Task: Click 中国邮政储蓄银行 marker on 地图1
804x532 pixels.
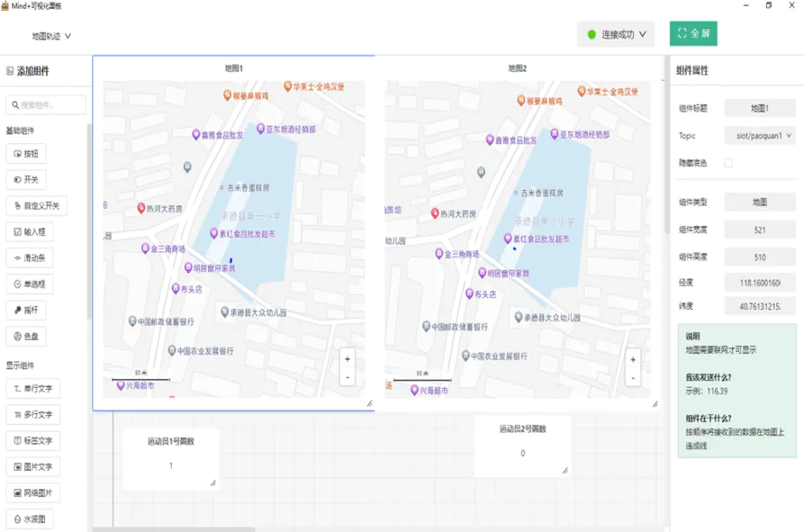Action: 132,321
